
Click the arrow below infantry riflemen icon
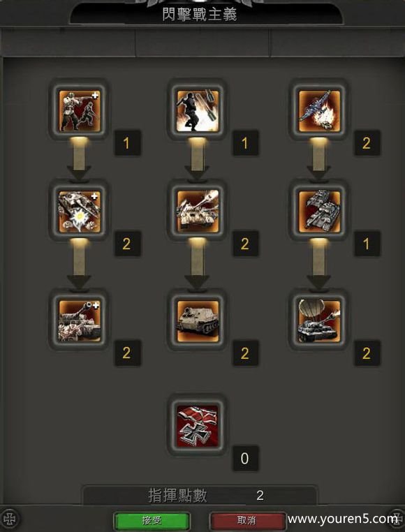click(79, 159)
